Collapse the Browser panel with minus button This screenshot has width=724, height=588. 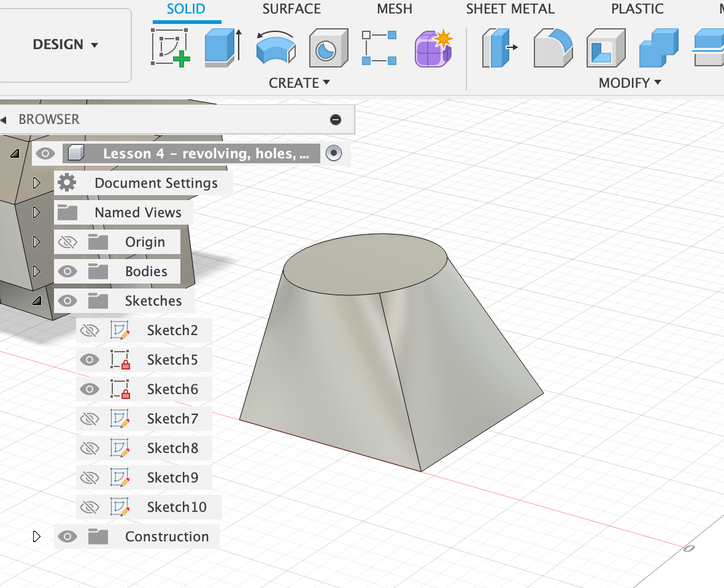pyautogui.click(x=336, y=119)
